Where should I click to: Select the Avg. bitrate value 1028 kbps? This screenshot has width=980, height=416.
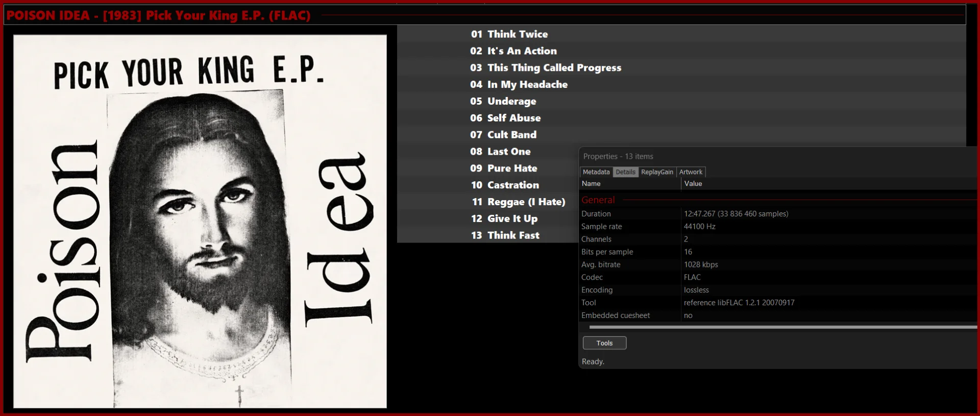pyautogui.click(x=701, y=264)
